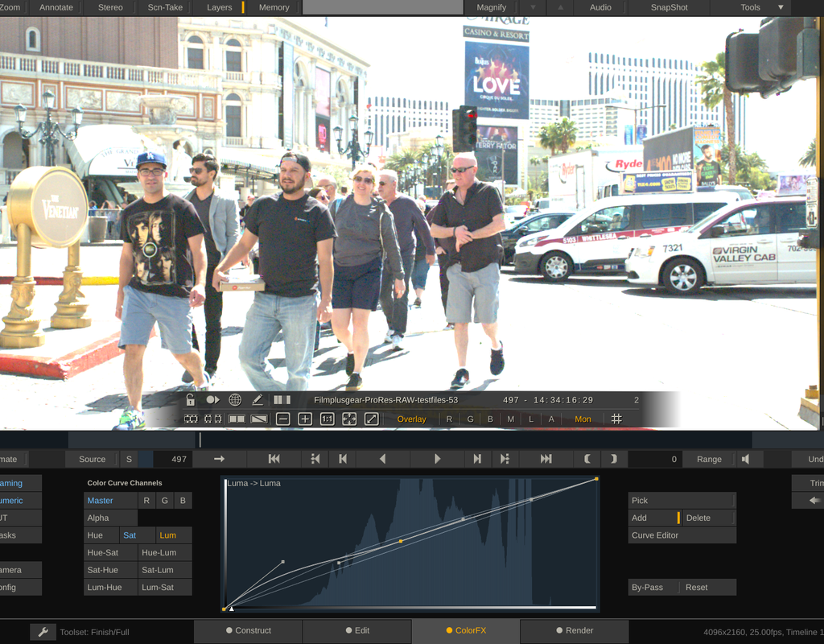This screenshot has width=824, height=644.
Task: Click the dual-frame view icon
Action: pyautogui.click(x=212, y=419)
